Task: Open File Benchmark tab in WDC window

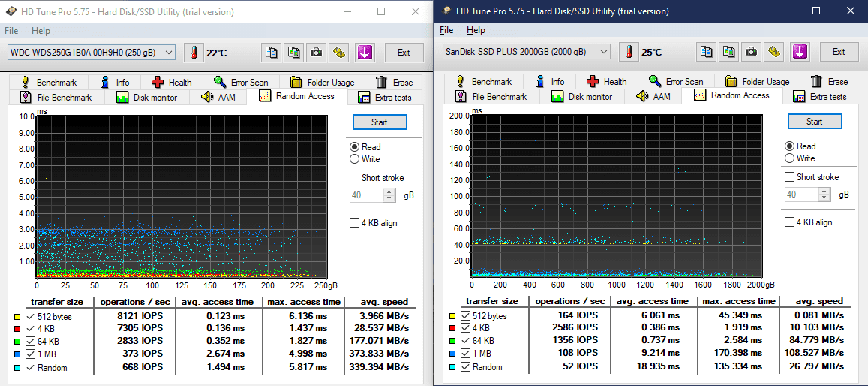Action: [56, 98]
